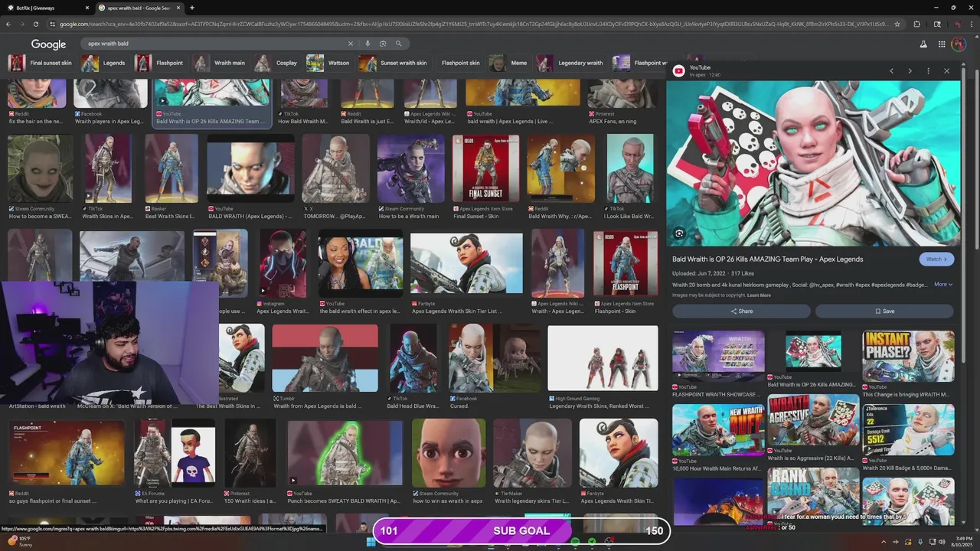The height and width of the screenshot is (551, 980).
Task: Select the Flashpoint filter chip
Action: click(160, 63)
